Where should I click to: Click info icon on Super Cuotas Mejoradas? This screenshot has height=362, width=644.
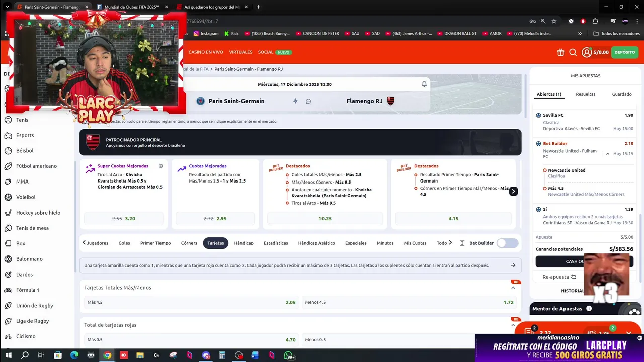pyautogui.click(x=161, y=166)
